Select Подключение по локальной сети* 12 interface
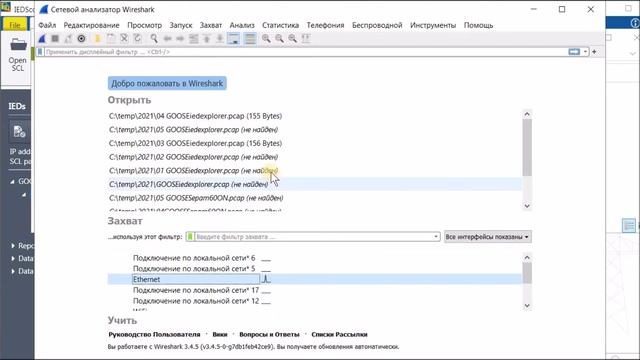640x360 pixels. [x=196, y=301]
